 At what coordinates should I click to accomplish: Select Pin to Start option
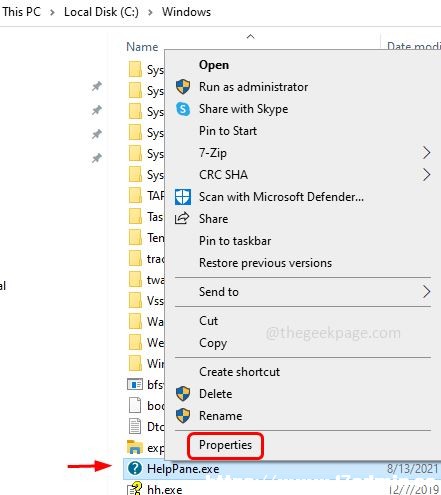tap(228, 131)
